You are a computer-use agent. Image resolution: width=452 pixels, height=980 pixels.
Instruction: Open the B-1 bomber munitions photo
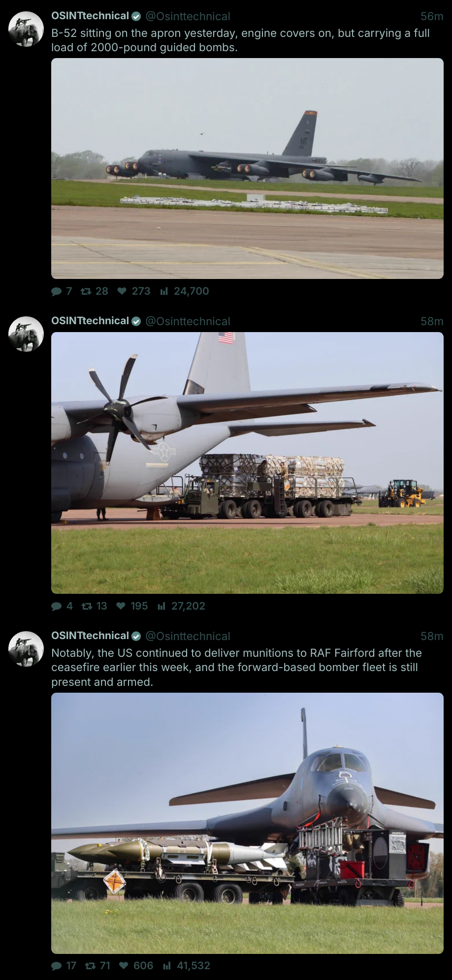point(247,823)
